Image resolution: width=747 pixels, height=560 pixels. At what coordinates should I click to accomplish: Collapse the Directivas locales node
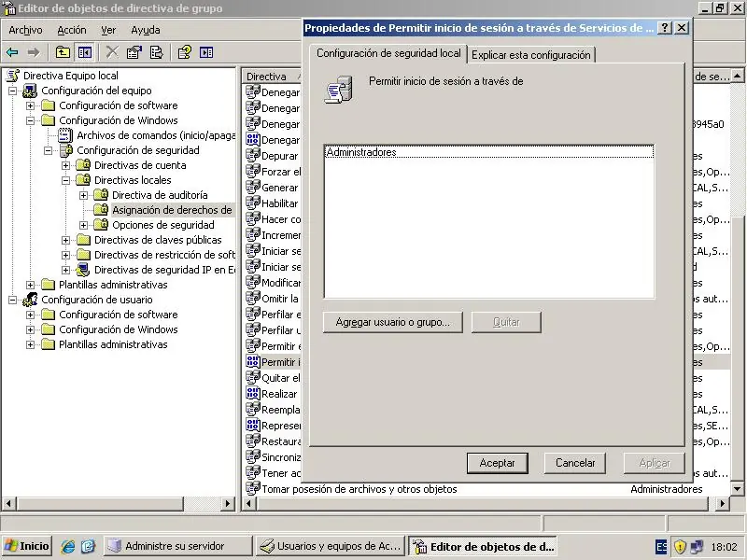click(x=65, y=180)
